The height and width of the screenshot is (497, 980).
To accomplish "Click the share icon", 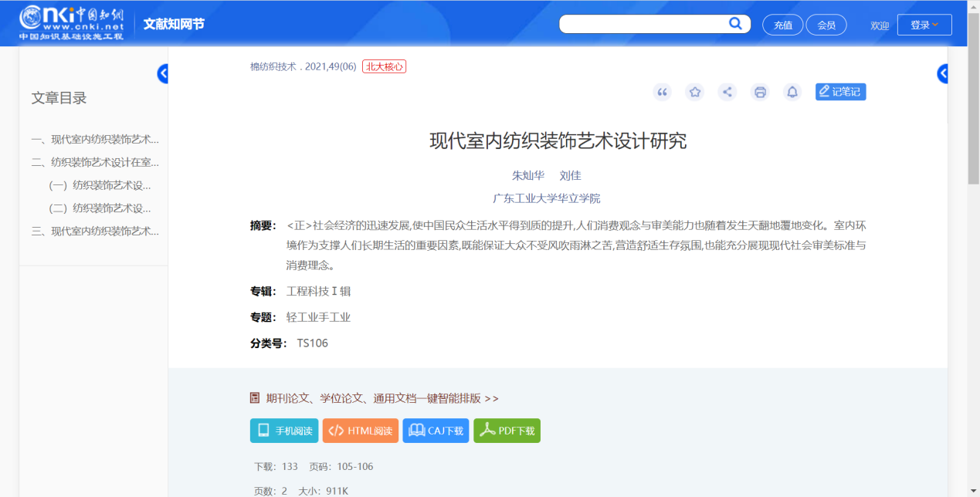I will pyautogui.click(x=727, y=93).
